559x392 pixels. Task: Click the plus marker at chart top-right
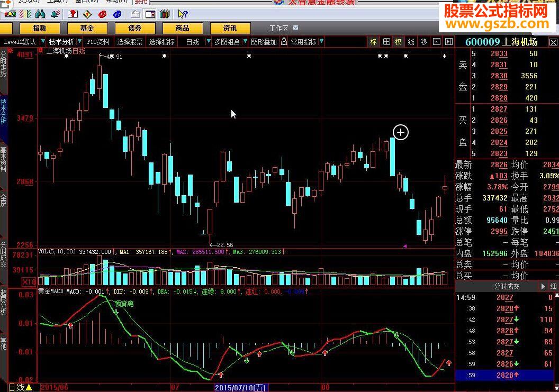(x=445, y=56)
